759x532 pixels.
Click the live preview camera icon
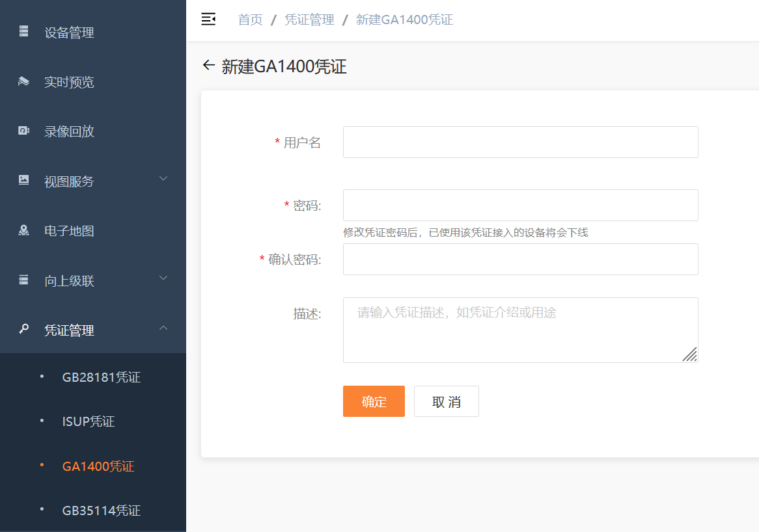[24, 81]
